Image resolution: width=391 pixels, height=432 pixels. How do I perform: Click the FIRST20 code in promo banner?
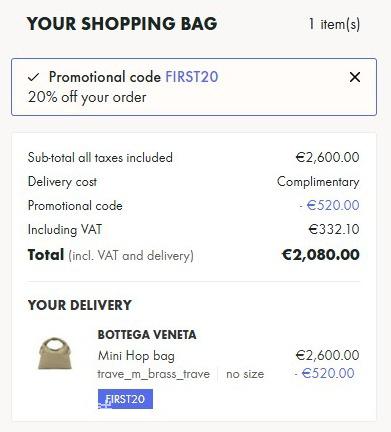[x=192, y=77]
